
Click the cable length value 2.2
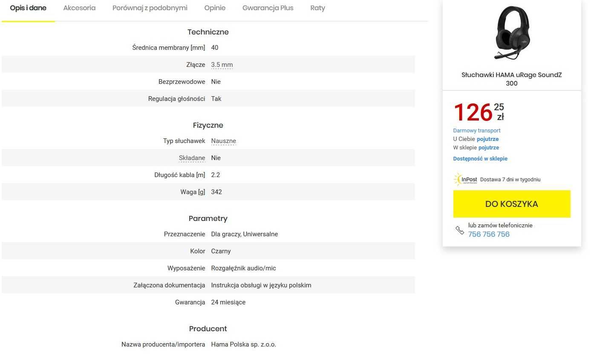click(x=216, y=175)
